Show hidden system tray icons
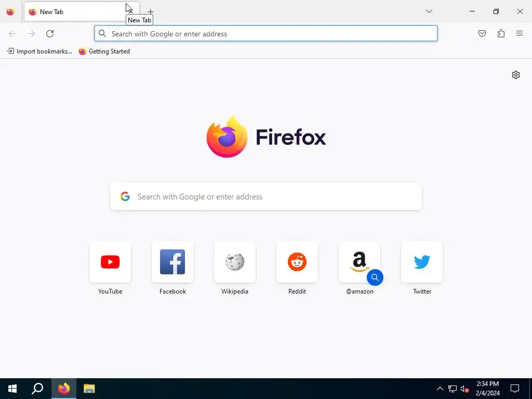 tap(440, 389)
